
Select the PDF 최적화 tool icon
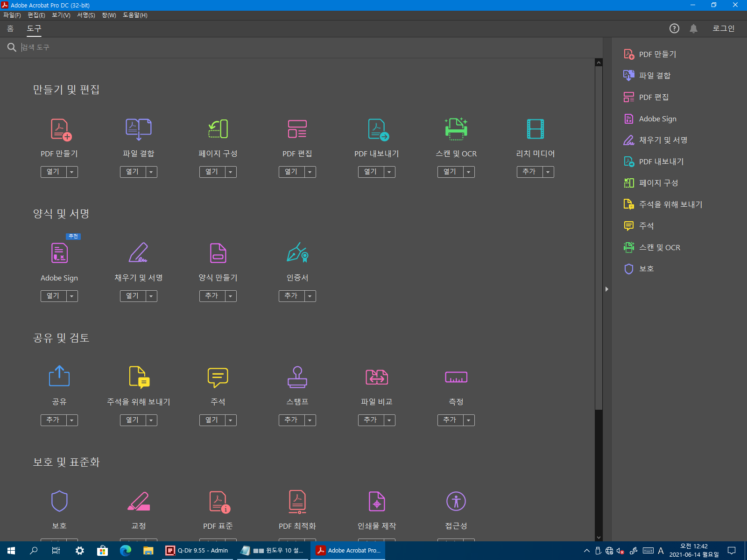[x=297, y=502]
